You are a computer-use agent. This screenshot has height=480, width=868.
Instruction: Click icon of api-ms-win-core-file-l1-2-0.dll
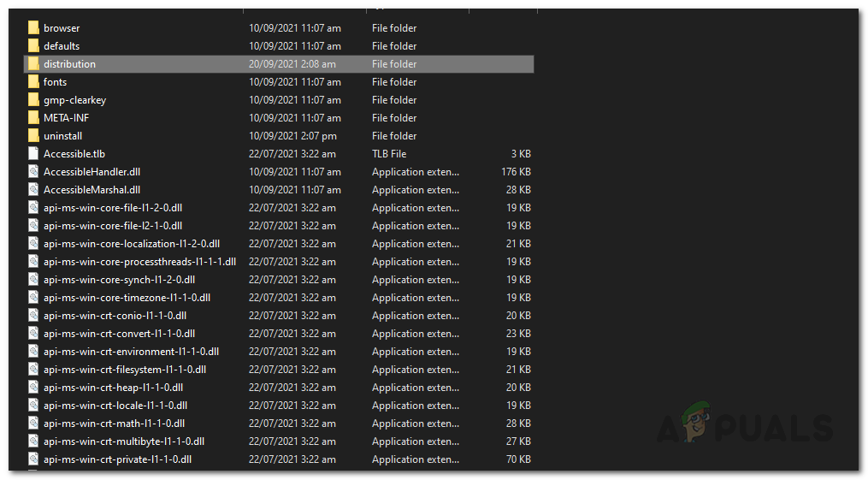click(x=33, y=208)
